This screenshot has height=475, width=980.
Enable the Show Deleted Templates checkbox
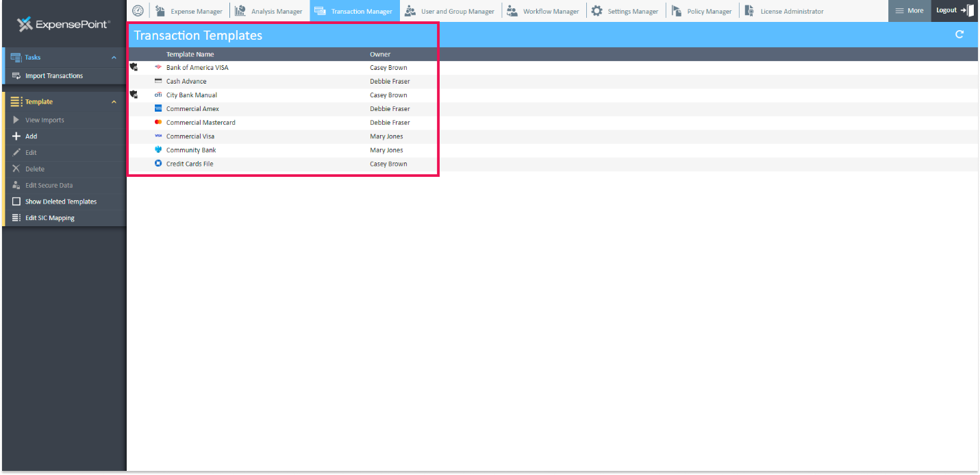(x=16, y=202)
